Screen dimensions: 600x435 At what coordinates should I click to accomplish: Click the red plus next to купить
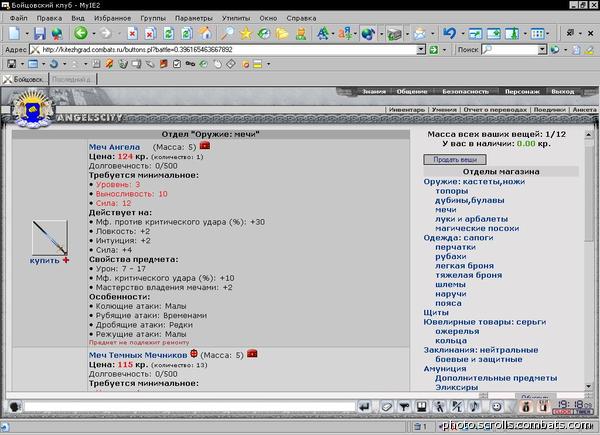[x=66, y=260]
